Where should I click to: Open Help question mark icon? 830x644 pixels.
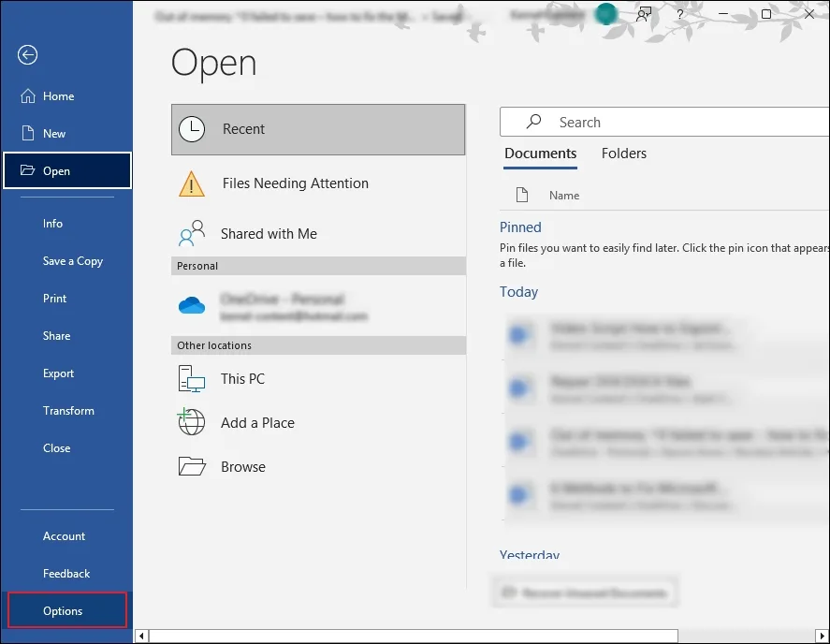680,14
